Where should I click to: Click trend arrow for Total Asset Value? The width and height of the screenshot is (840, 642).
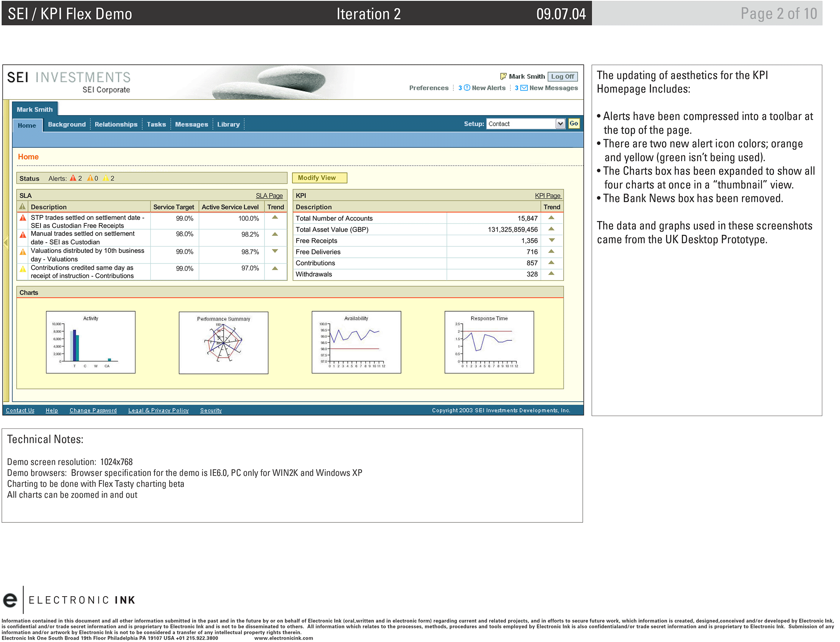(x=551, y=229)
